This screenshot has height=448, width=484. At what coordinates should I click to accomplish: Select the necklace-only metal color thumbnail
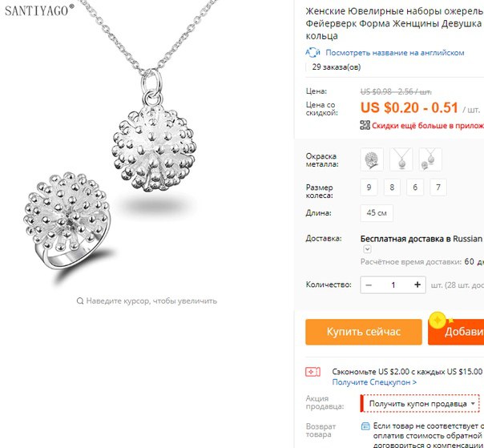point(401,159)
